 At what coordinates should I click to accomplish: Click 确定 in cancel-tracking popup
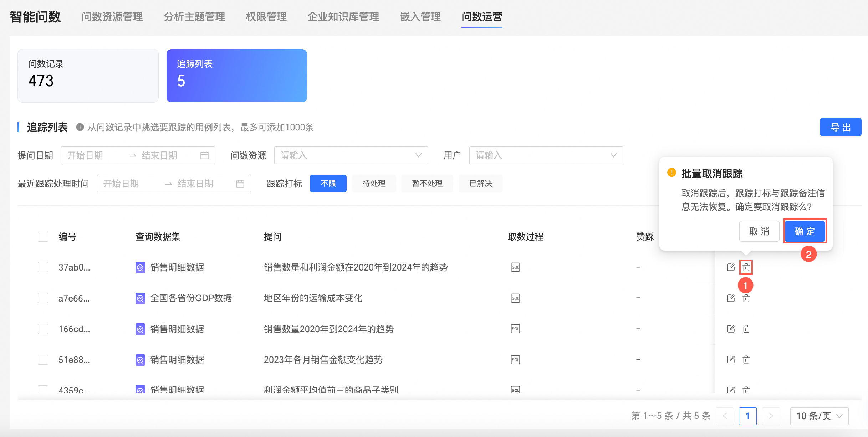point(805,231)
